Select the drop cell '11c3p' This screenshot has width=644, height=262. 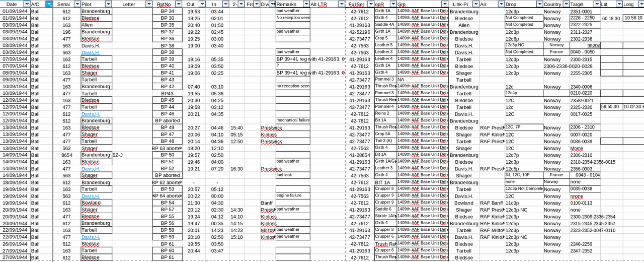click(x=524, y=203)
